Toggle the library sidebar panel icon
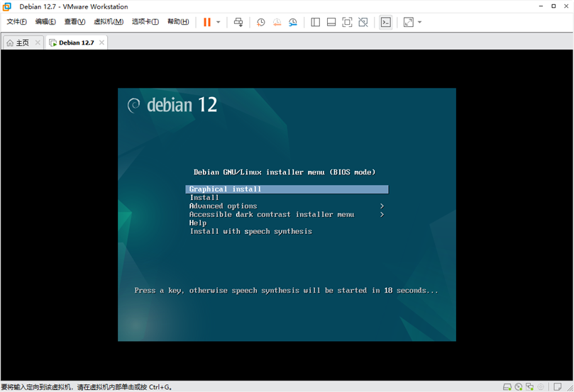574x392 pixels. 315,22
